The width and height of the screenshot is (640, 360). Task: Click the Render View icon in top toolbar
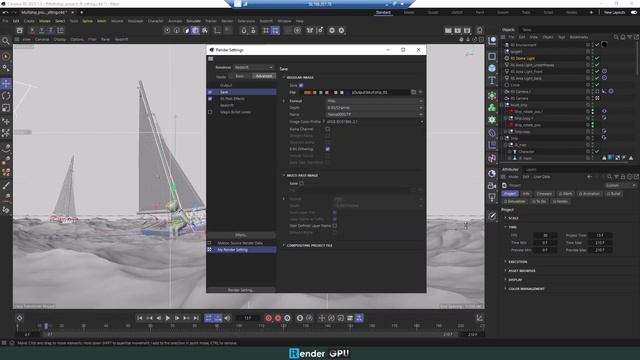coord(448,30)
